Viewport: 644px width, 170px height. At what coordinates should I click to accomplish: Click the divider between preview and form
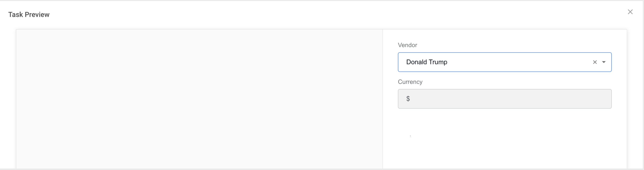[383, 99]
